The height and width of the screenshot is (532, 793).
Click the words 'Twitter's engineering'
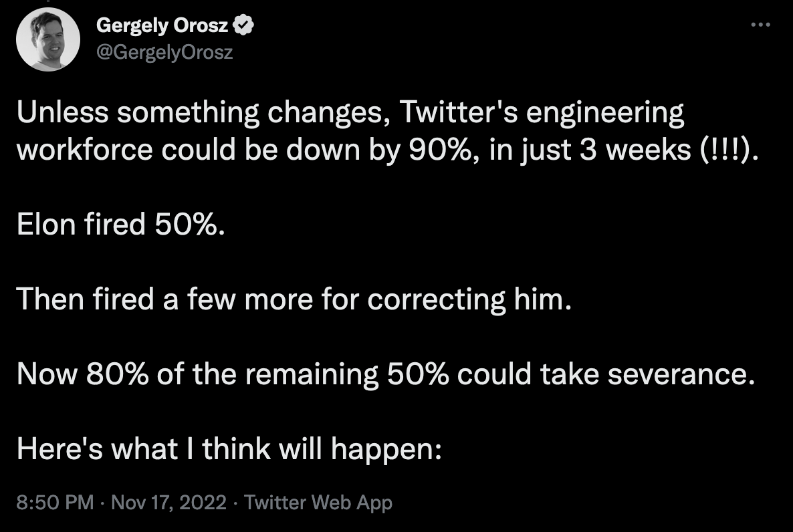tap(541, 112)
